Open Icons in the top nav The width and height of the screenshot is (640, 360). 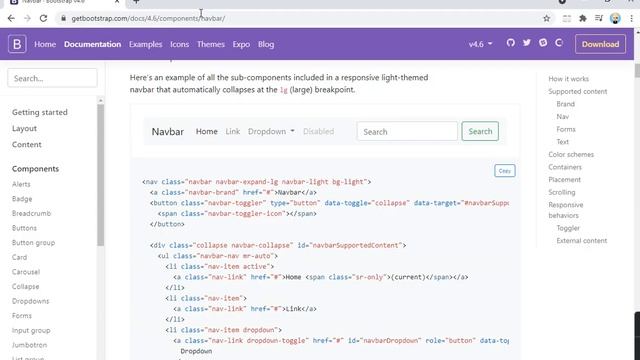pyautogui.click(x=180, y=44)
